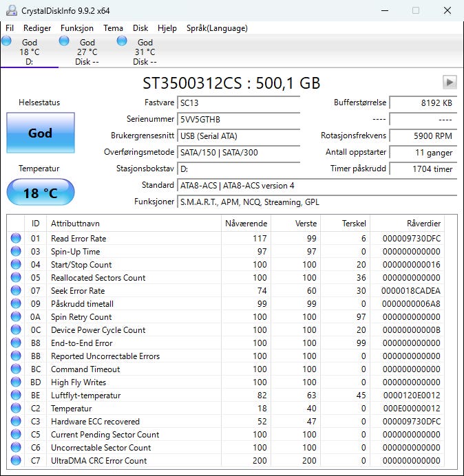The image size is (464, 476).
Task: Click the serial number field 5VV5GTHB
Action: coord(239,119)
